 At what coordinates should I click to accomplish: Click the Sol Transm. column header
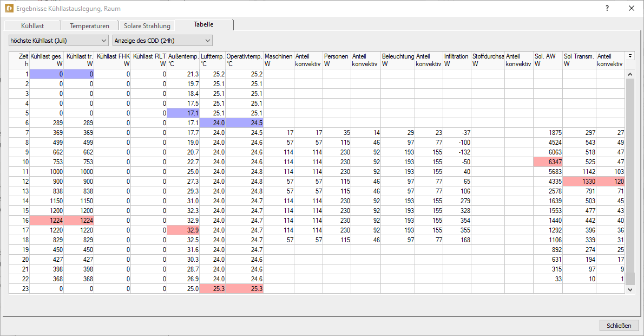coord(579,60)
